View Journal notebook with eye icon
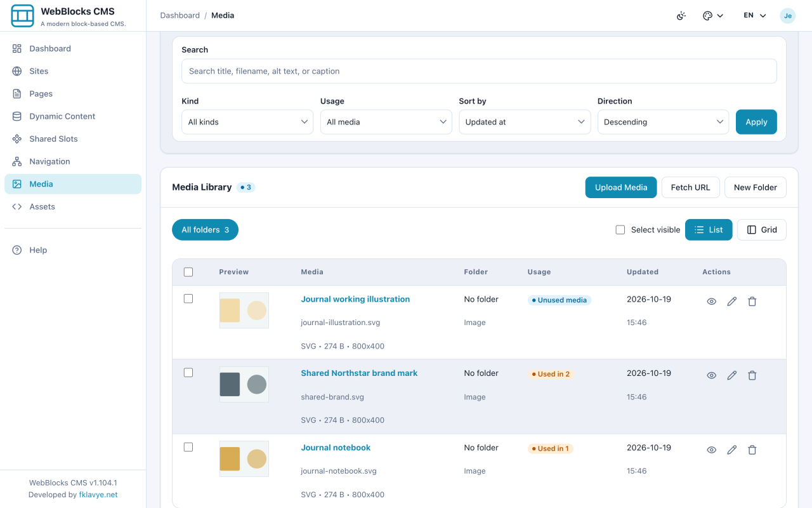812x508 pixels. pos(712,450)
